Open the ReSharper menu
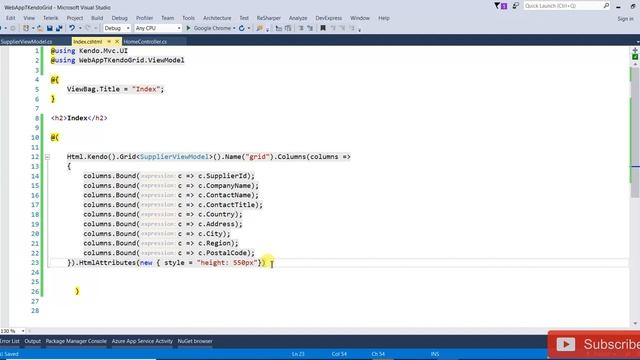Viewport: 640px width, 360px height. coord(269,18)
